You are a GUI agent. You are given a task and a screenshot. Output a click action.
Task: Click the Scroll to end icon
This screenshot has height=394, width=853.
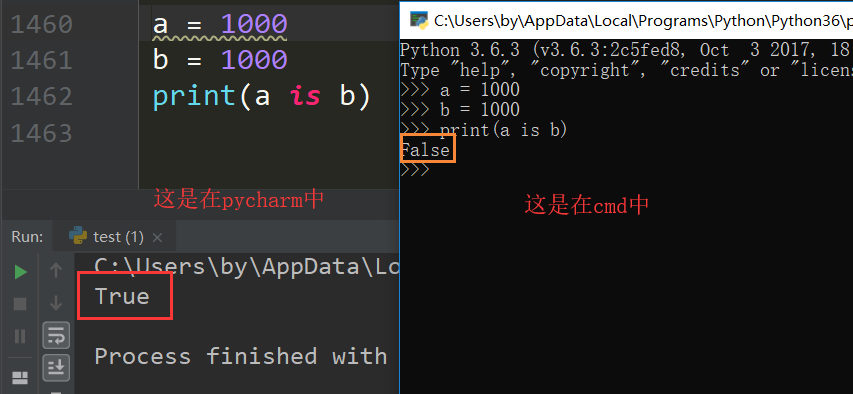click(x=56, y=367)
